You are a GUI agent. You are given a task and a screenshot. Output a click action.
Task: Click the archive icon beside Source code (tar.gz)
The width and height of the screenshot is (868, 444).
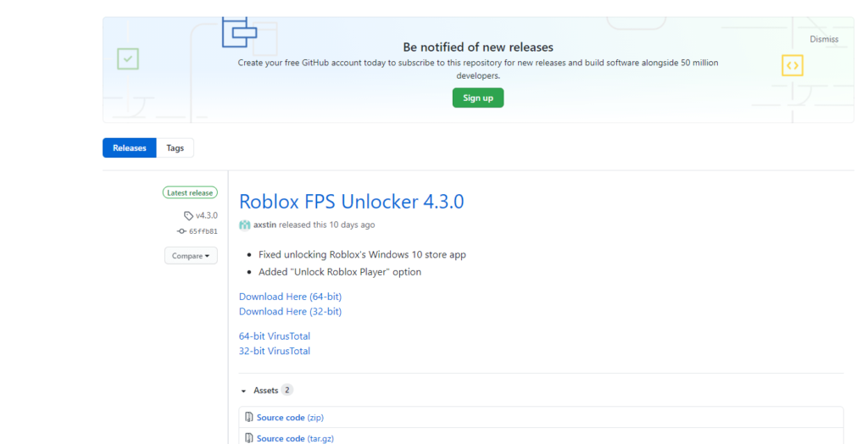pos(249,438)
